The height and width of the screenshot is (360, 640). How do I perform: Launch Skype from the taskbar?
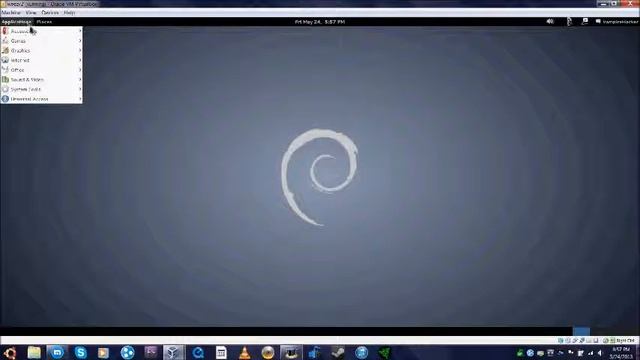coord(80,352)
